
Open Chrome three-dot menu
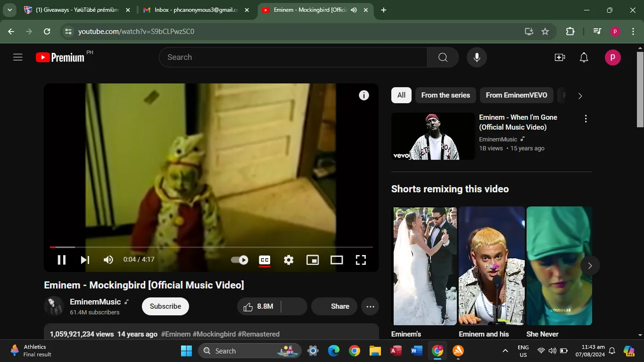click(633, 31)
